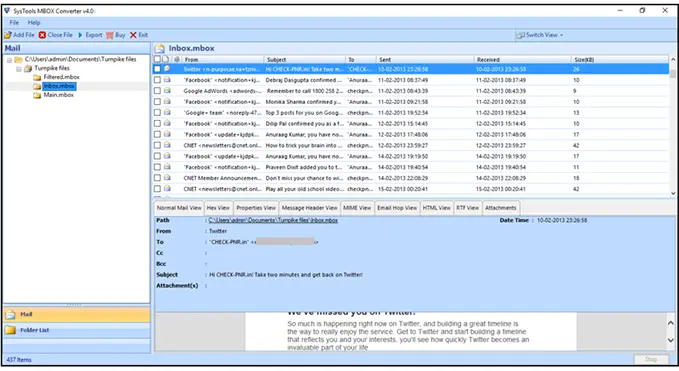Check the Monika Sharma confirmed email checkbox
Screen dimensions: 679x371
pos(157,102)
